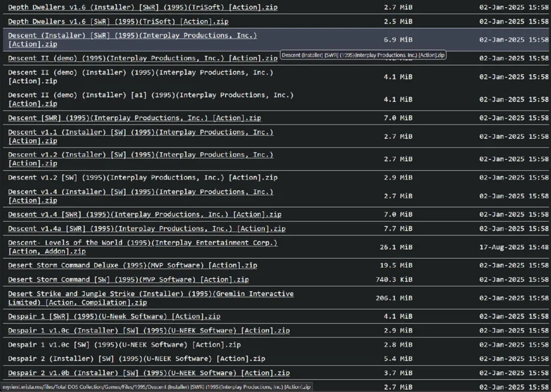The image size is (551, 392).
Task: Download Despair 2 (Installer) [SW] zip
Action: tap(137, 359)
